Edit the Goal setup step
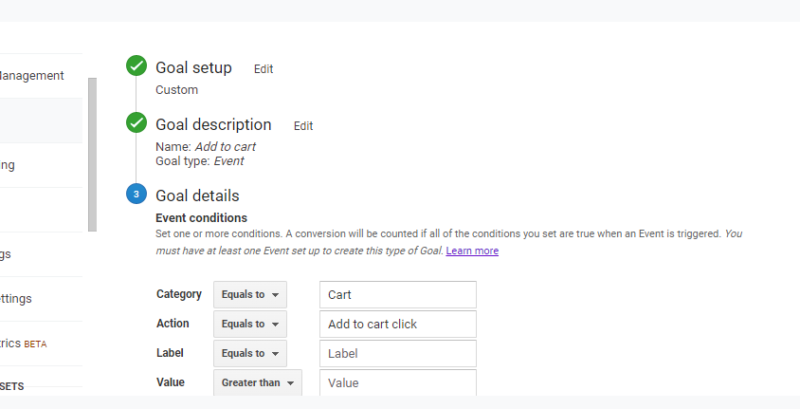Viewport: 800px width, 409px height. pyautogui.click(x=263, y=69)
